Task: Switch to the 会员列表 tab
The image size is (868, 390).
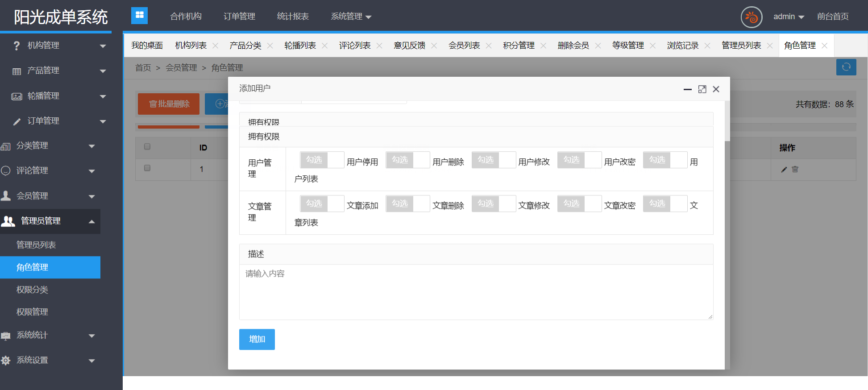Action: (x=464, y=46)
